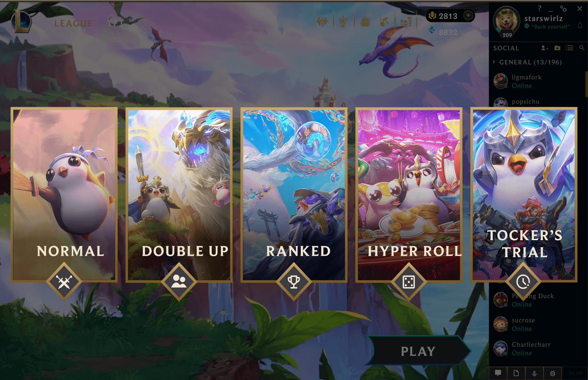The image size is (588, 380).
Task: Click the add folder icon in Social
Action: [557, 48]
